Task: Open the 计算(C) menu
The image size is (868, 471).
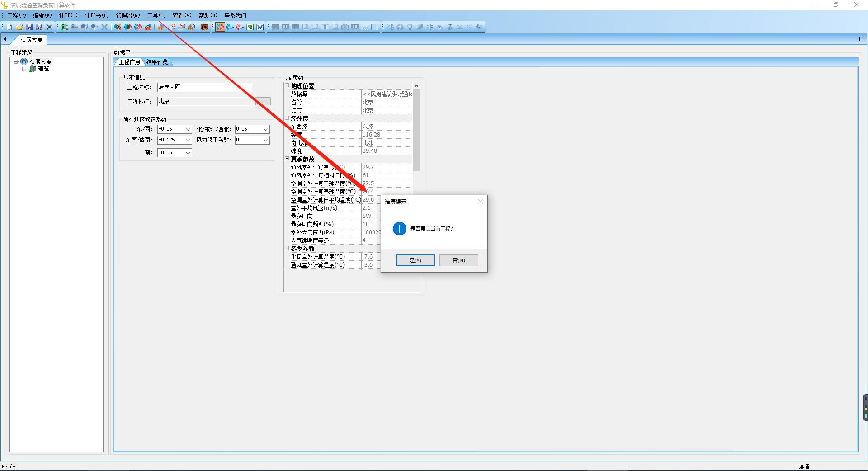Action: click(68, 15)
